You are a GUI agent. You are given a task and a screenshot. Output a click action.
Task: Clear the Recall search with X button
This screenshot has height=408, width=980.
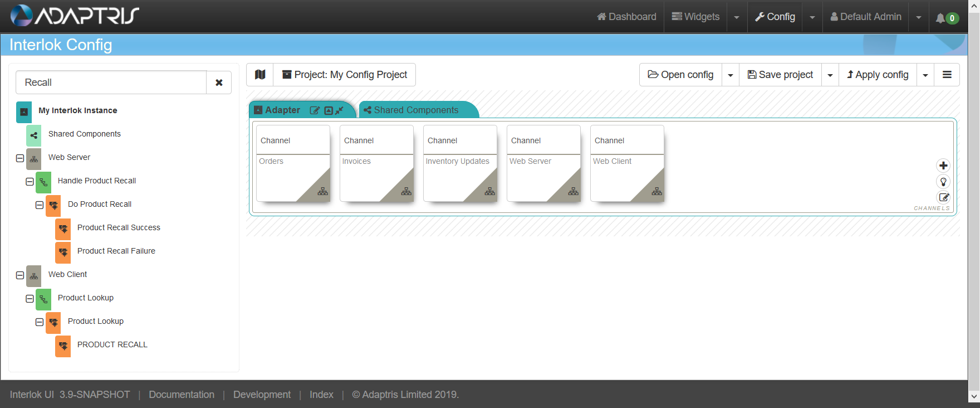click(219, 82)
